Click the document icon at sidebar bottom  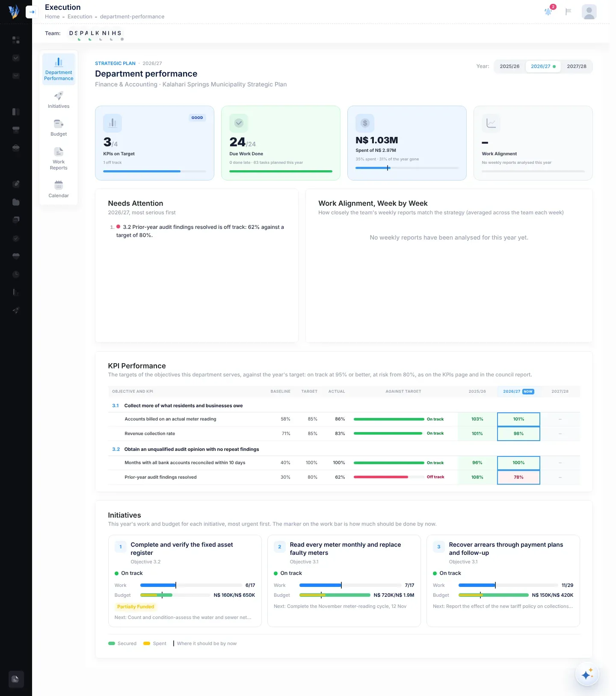click(16, 679)
